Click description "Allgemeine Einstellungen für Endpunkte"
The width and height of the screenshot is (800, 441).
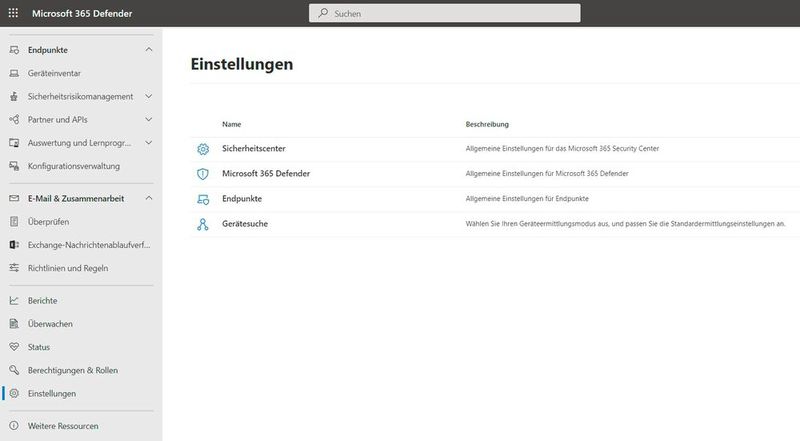[527, 199]
